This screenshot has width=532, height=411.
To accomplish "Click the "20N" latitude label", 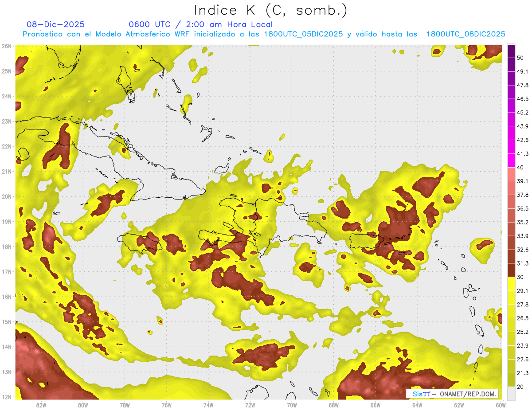I will pos(7,196).
